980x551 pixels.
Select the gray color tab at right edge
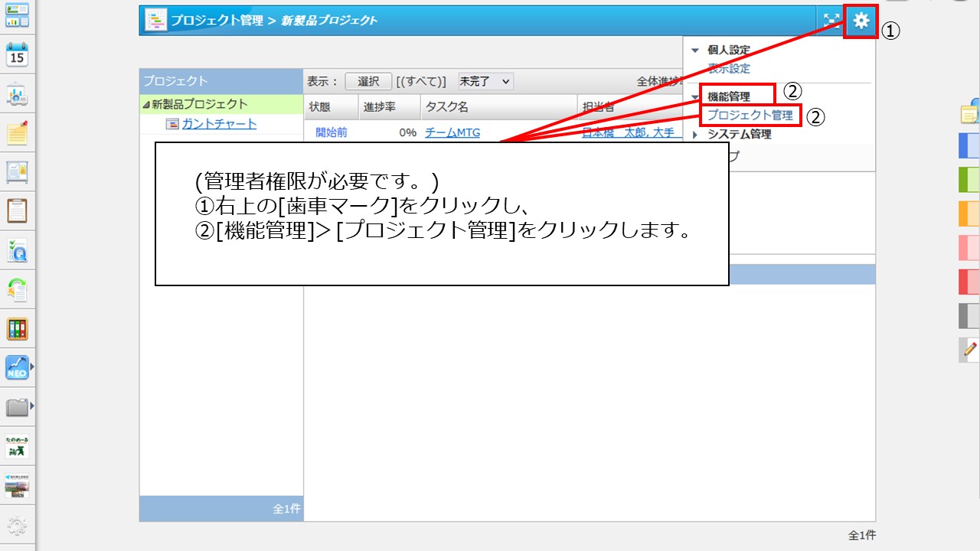pyautogui.click(x=970, y=315)
